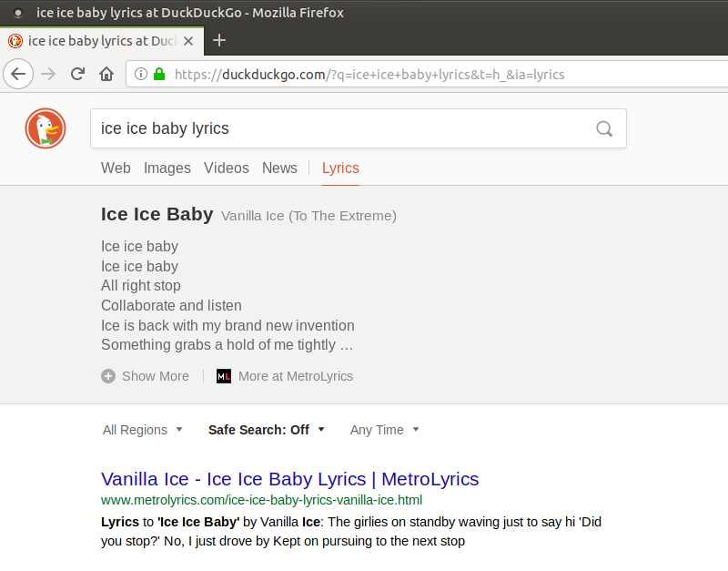Click the search magnifying glass icon
Image resolution: width=728 pixels, height=571 pixels.
[604, 128]
